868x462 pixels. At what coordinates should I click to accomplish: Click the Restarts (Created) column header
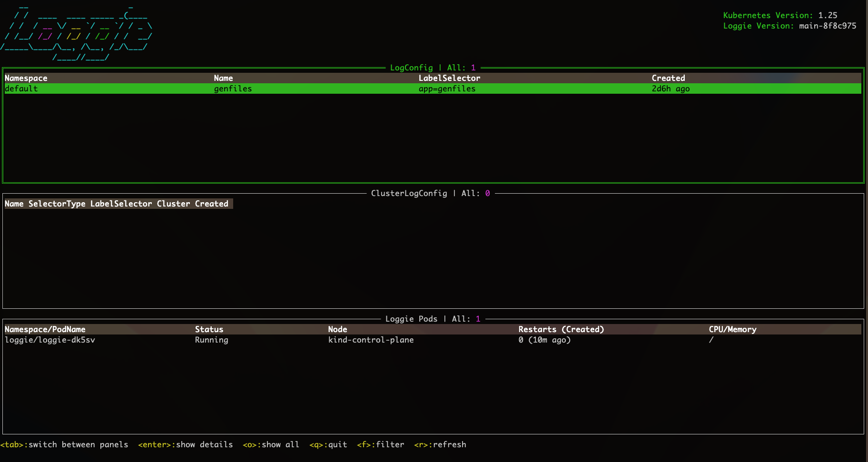(561, 329)
